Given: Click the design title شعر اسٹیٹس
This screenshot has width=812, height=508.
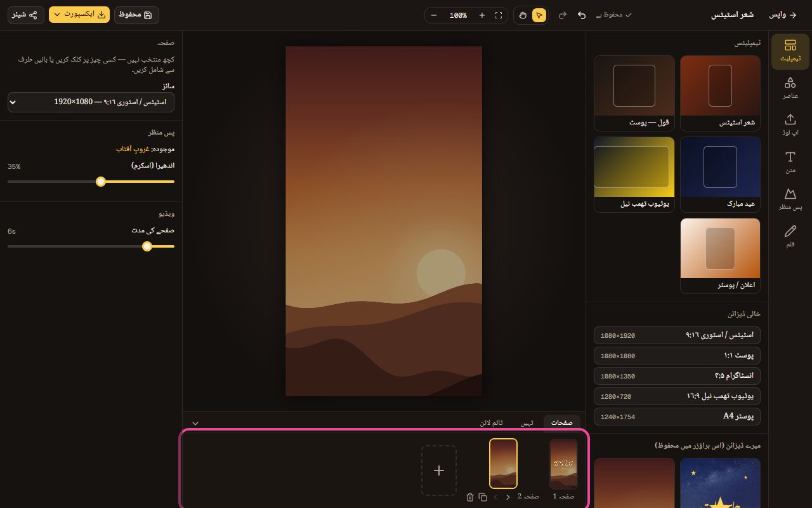Looking at the screenshot, I should pyautogui.click(x=733, y=15).
